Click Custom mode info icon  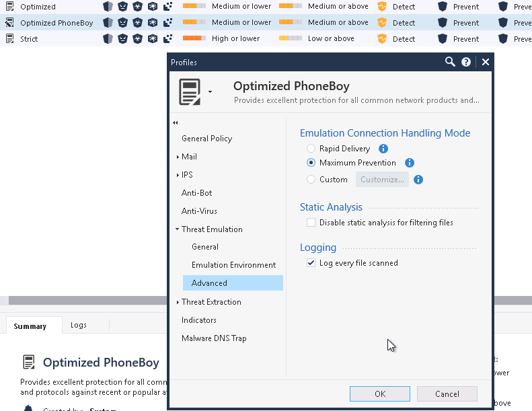tap(418, 180)
